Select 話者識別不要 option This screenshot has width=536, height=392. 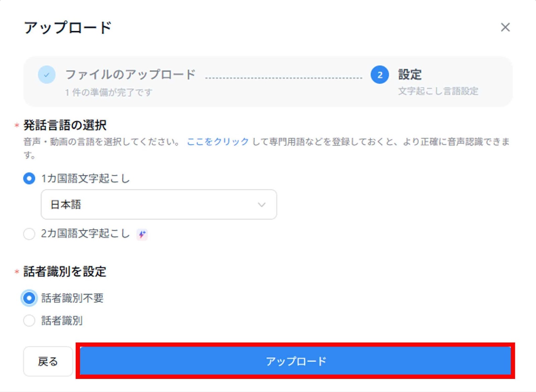coord(29,298)
